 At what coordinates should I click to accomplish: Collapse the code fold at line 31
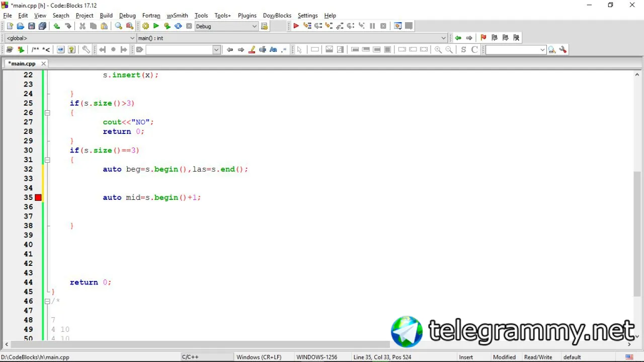[x=47, y=160]
